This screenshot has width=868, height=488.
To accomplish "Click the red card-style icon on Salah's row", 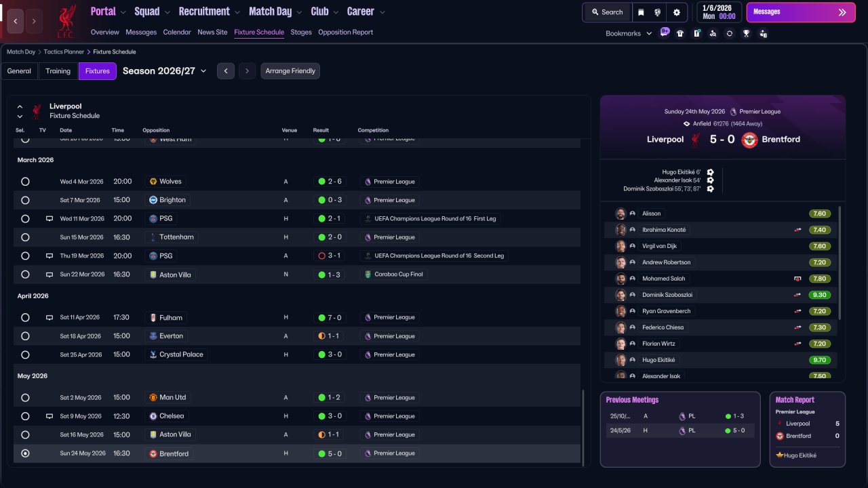I will coord(797,279).
